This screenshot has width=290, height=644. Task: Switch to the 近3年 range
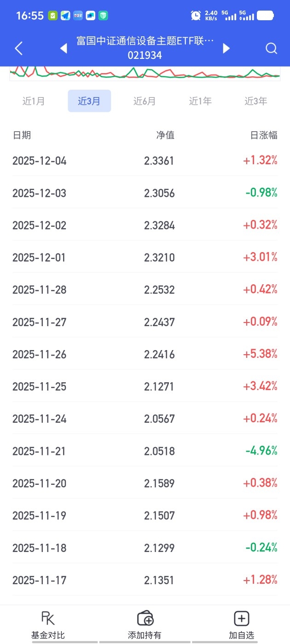click(255, 101)
